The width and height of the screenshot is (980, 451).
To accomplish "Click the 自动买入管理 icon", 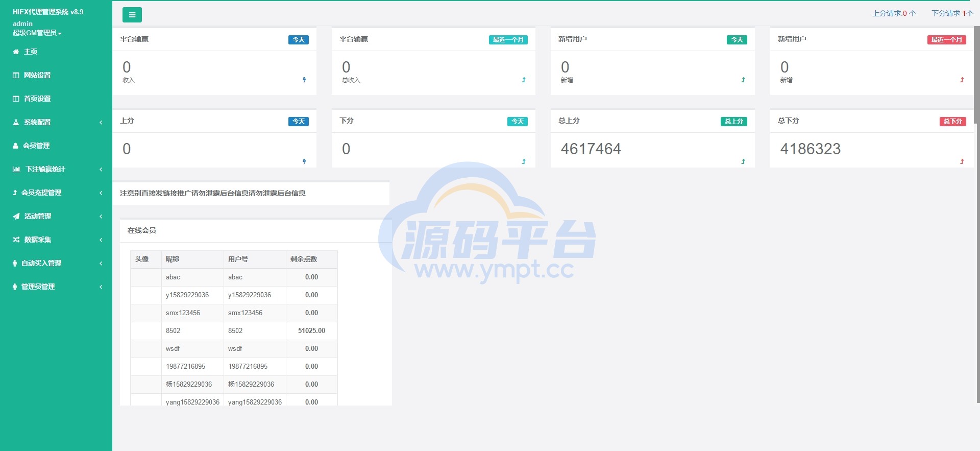I will coord(15,263).
